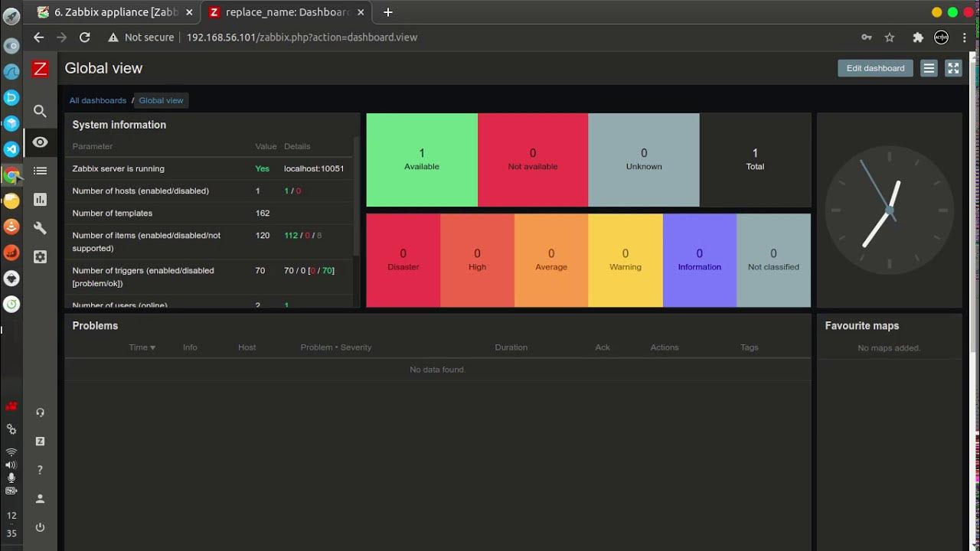
Task: Open Help question mark in sidebar
Action: pyautogui.click(x=40, y=470)
